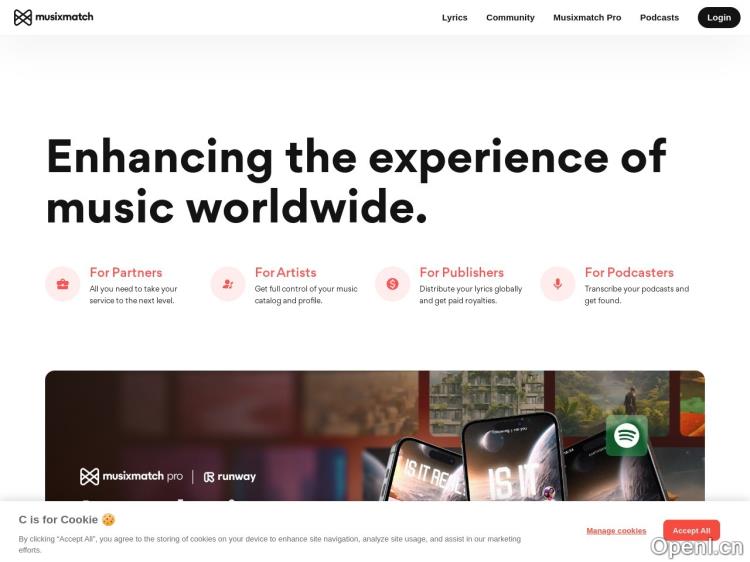Click the green Spotify icon on banner
Screen dimensions: 750x562
click(x=627, y=435)
